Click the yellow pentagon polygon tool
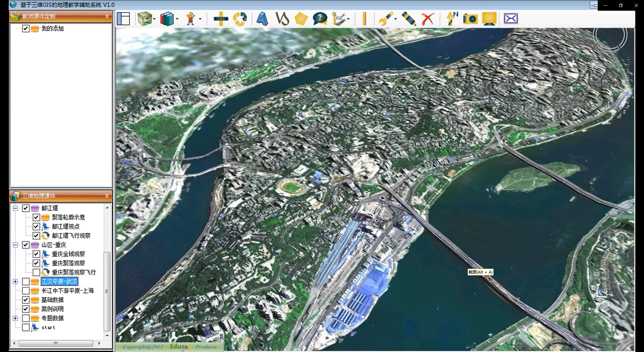The width and height of the screenshot is (644, 352). click(301, 19)
